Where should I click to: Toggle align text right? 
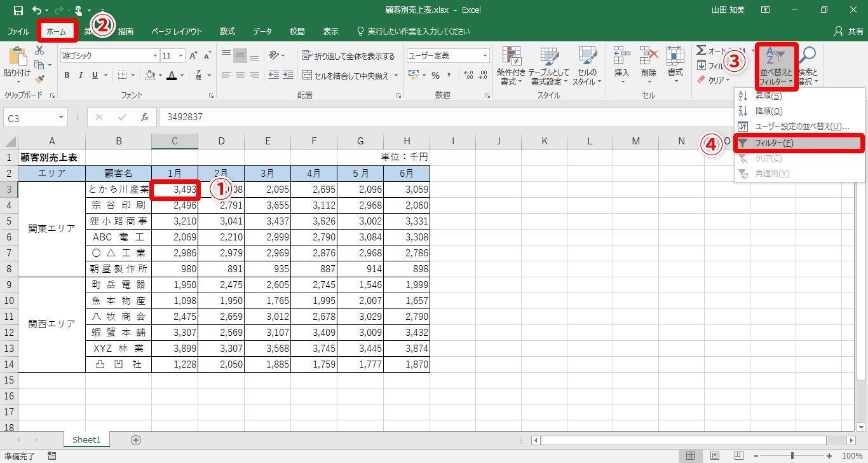(x=254, y=75)
